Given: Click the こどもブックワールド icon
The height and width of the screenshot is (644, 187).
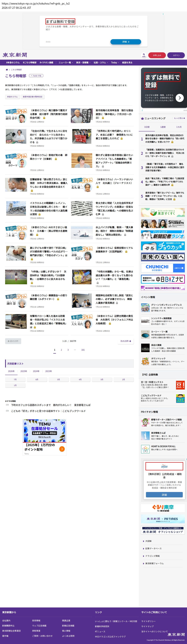Looking at the screenshot, I should (x=180, y=398).
